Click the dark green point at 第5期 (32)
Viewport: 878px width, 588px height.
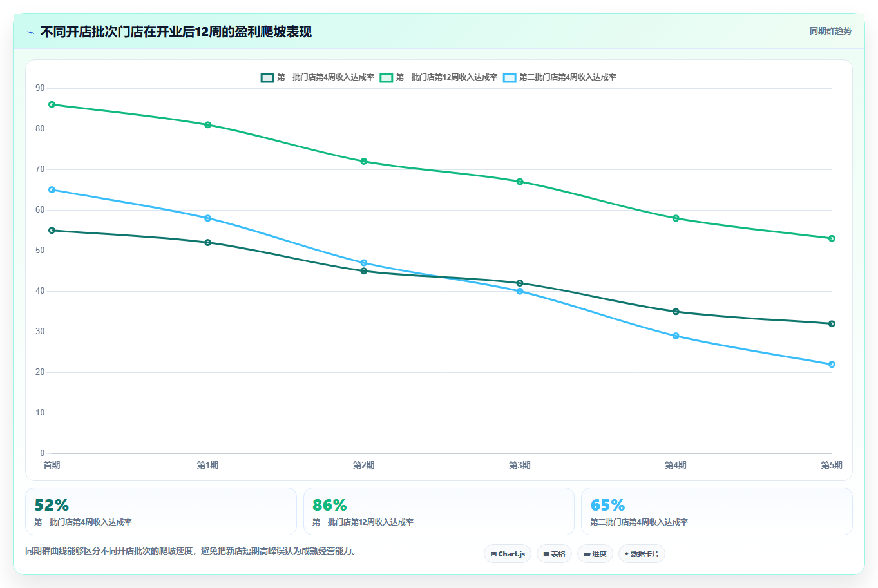(832, 324)
